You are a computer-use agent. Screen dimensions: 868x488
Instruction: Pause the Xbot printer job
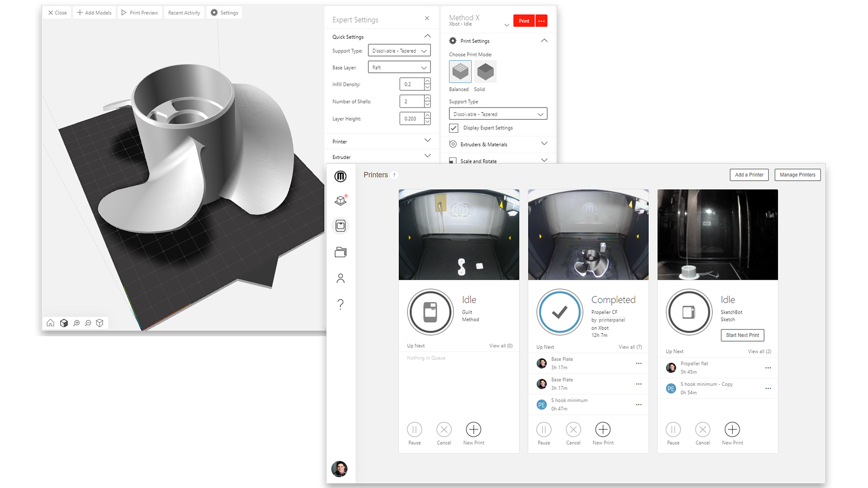point(544,430)
